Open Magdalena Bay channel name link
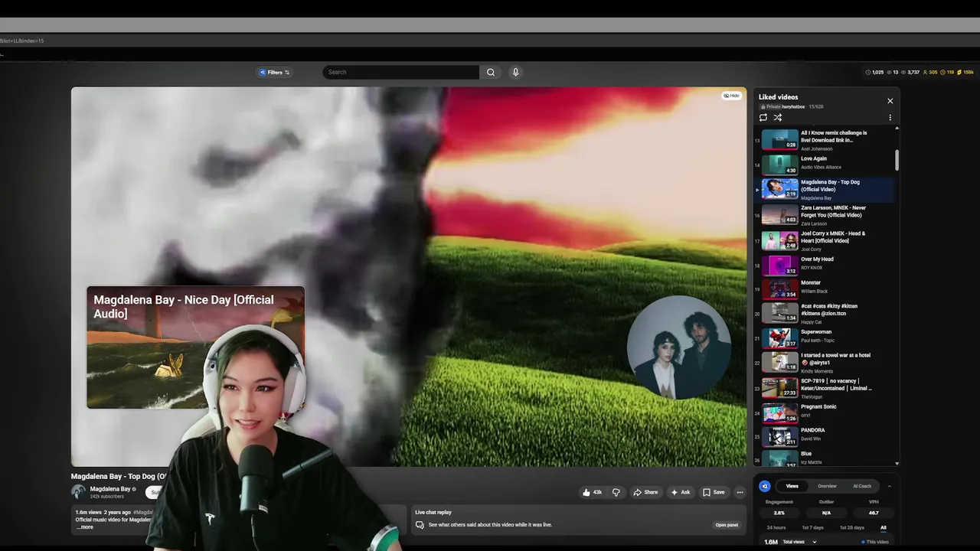The width and height of the screenshot is (980, 551). [110, 489]
